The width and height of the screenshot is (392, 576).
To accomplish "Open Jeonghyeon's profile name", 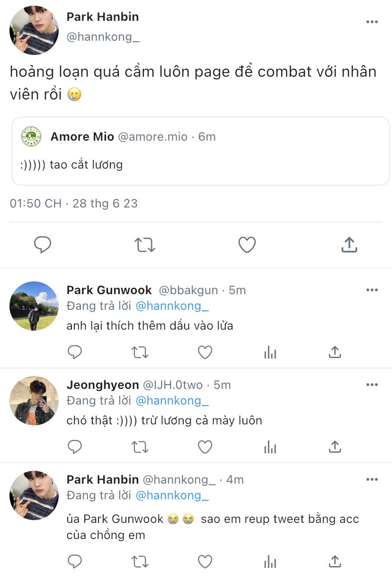I will (103, 385).
